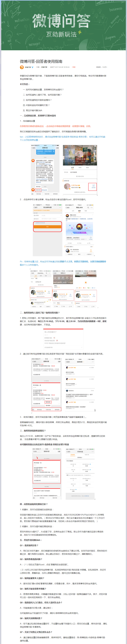Click the search magnifier in 周健_GEEK screenshot
The image size is (127, 644).
88,208
